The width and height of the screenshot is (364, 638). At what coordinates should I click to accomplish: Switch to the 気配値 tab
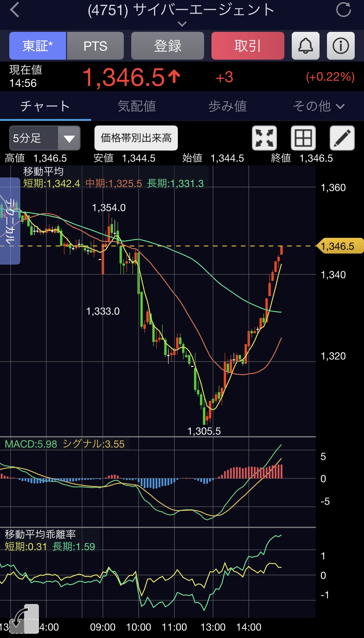[136, 106]
